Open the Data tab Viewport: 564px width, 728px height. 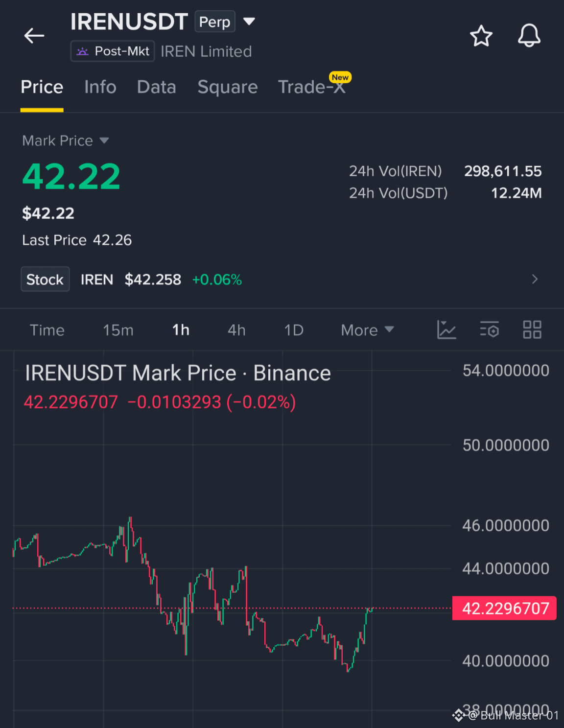pos(157,87)
